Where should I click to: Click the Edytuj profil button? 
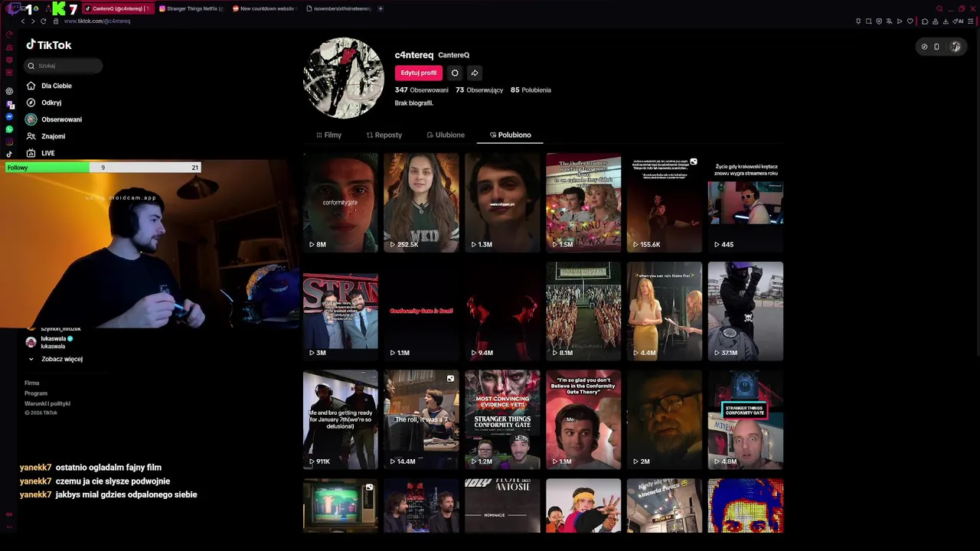[x=419, y=73]
